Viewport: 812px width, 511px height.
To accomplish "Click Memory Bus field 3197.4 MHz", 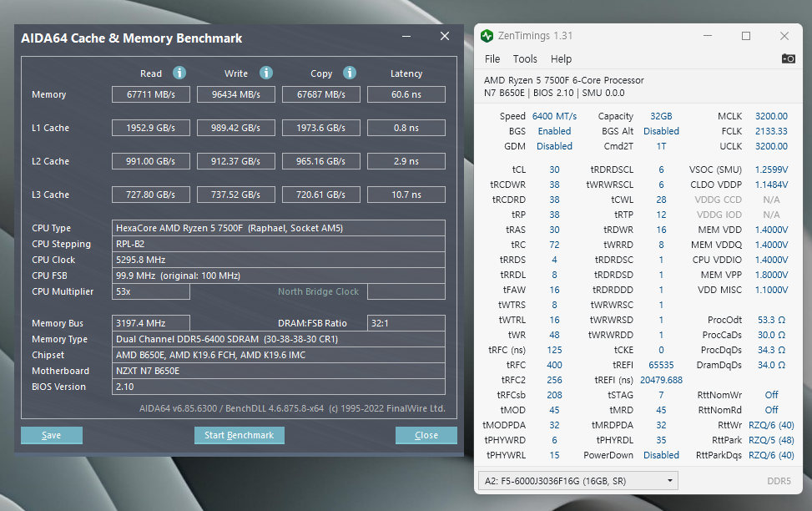I will click(151, 323).
